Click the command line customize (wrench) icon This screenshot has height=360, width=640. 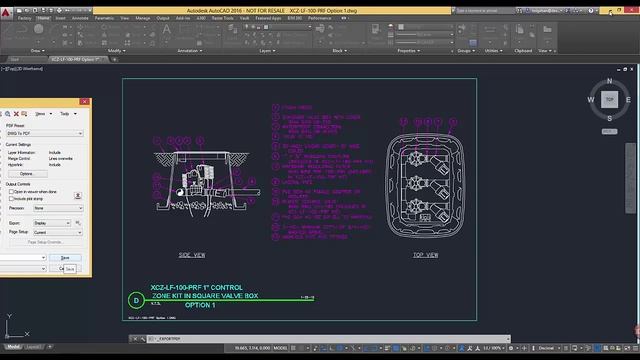[x=142, y=339]
